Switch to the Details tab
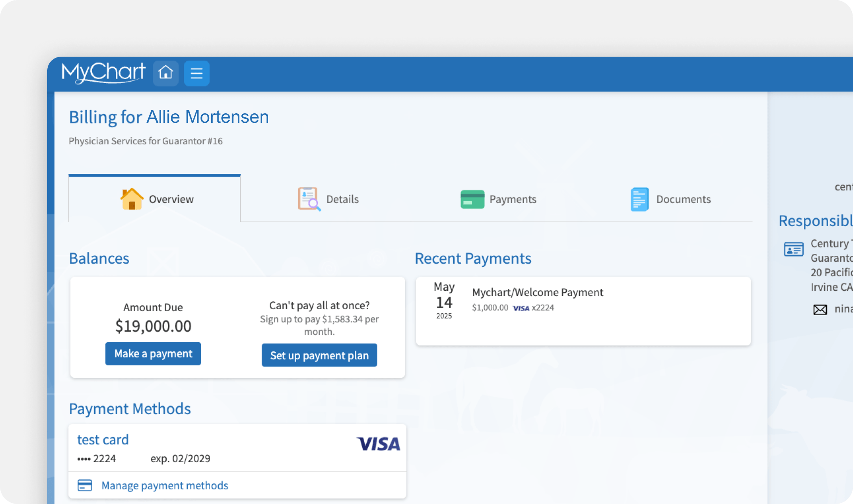 pyautogui.click(x=342, y=199)
